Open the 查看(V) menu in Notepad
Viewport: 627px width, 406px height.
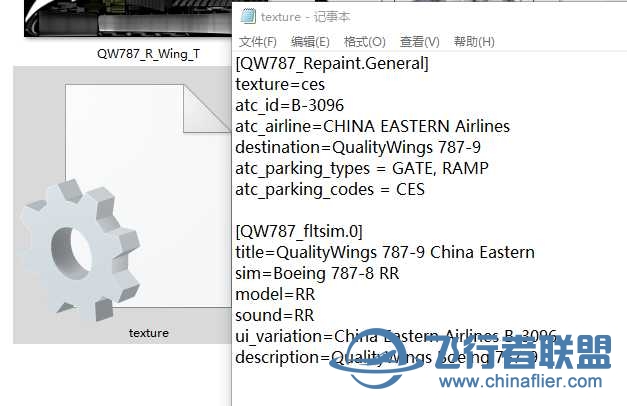[419, 42]
